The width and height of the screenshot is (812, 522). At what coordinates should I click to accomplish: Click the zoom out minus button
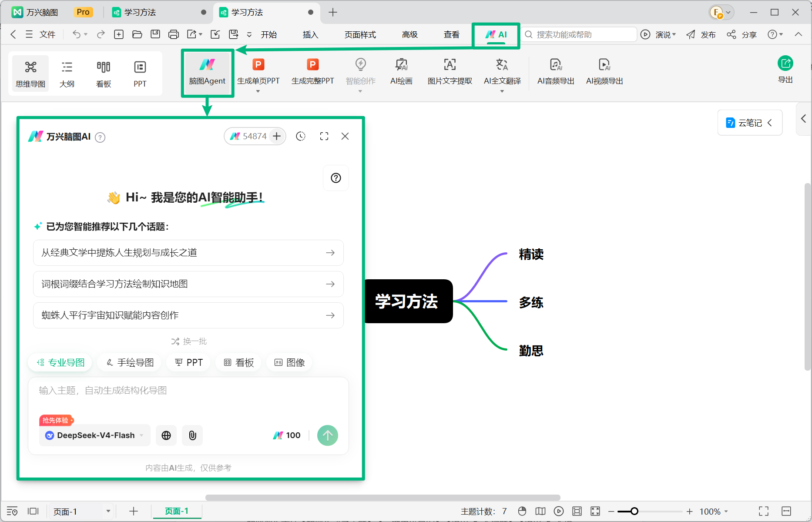(611, 512)
